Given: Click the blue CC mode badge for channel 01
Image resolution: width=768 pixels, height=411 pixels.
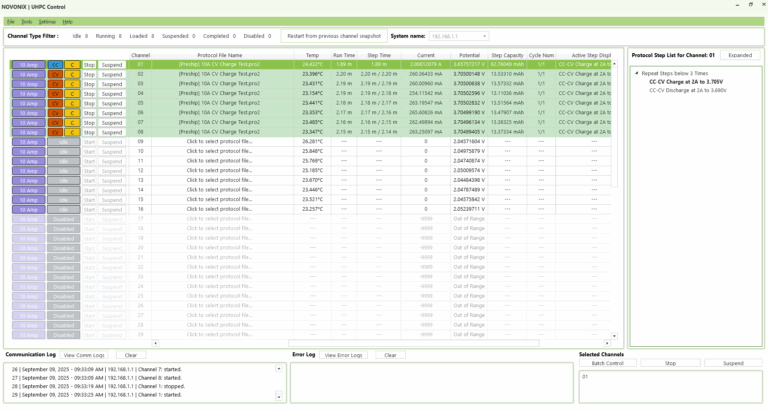Looking at the screenshot, I should point(55,65).
